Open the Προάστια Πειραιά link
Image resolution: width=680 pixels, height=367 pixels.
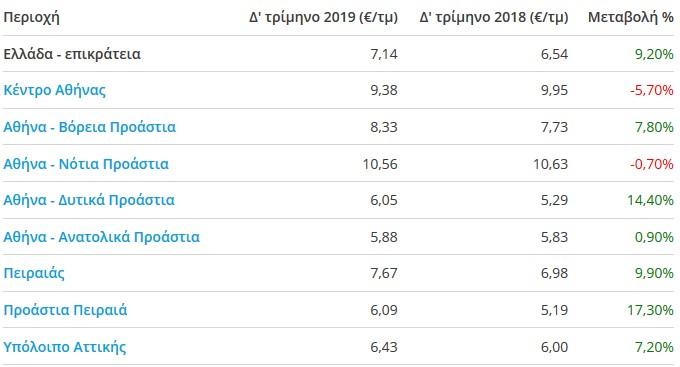click(65, 310)
